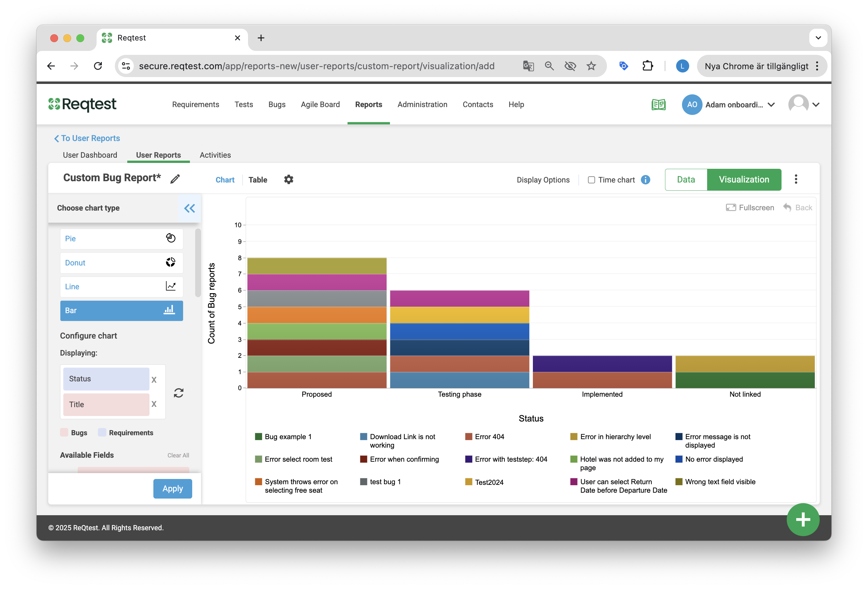Toggle No error displayed legend entry
Viewport: 868px width, 589px height.
[x=709, y=459]
